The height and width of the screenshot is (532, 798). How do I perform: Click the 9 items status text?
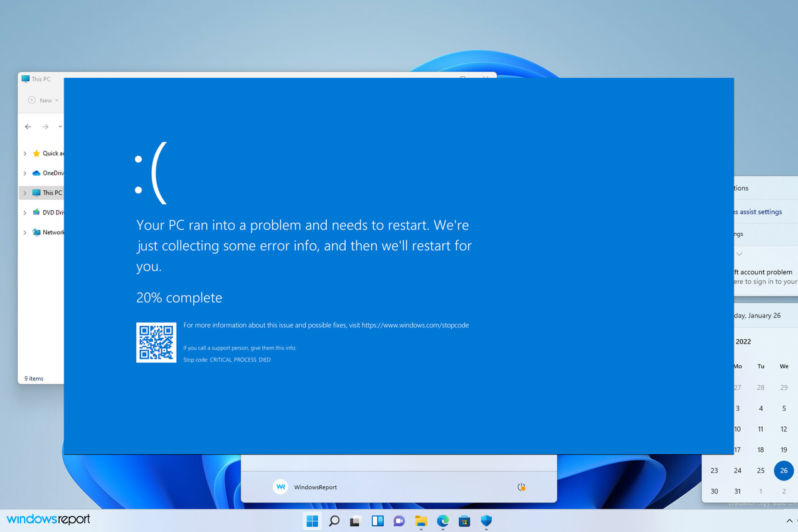34,379
